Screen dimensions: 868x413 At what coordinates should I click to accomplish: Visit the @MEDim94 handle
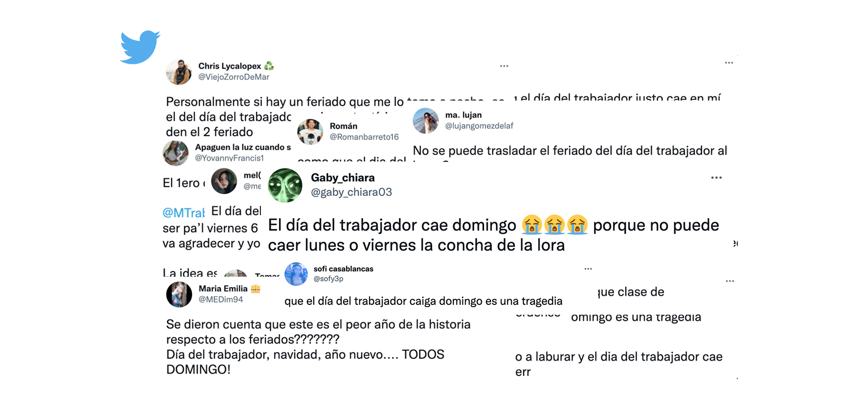(221, 299)
